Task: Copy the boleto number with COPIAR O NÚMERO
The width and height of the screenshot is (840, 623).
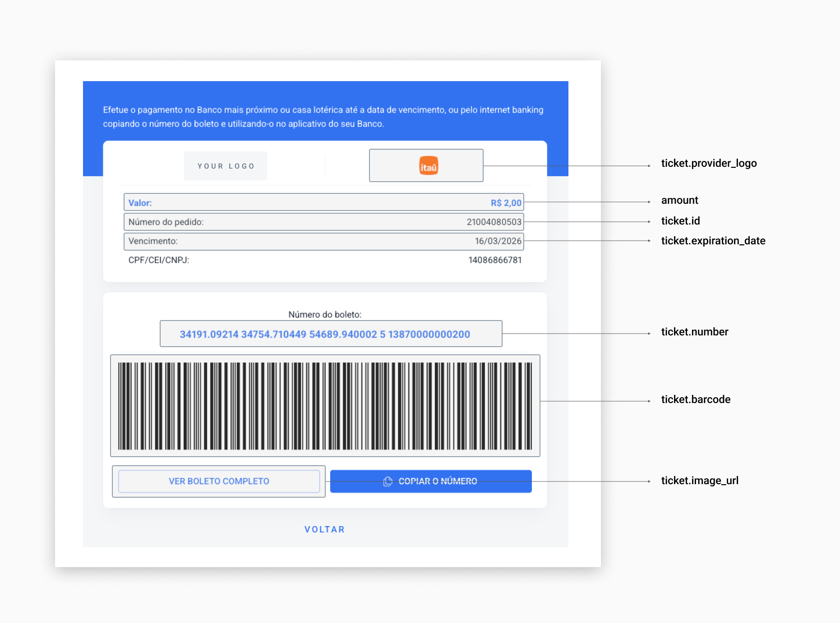Action: click(x=430, y=481)
